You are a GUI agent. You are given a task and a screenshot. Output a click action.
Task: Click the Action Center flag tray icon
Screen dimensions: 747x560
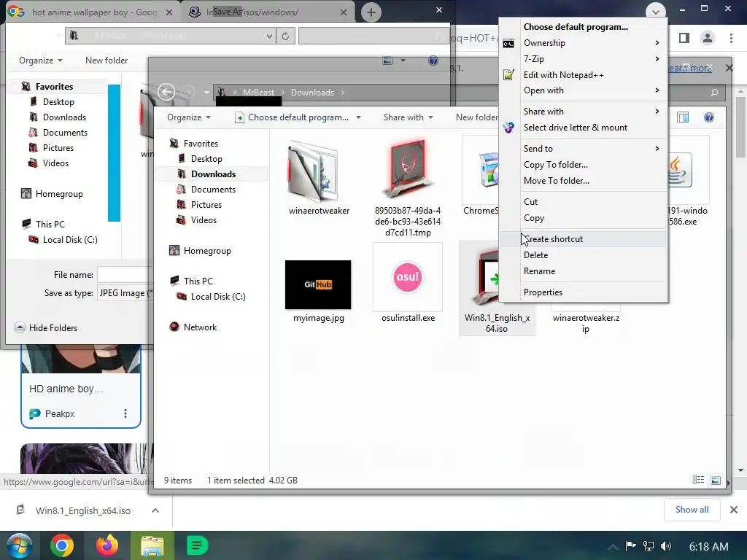click(631, 546)
